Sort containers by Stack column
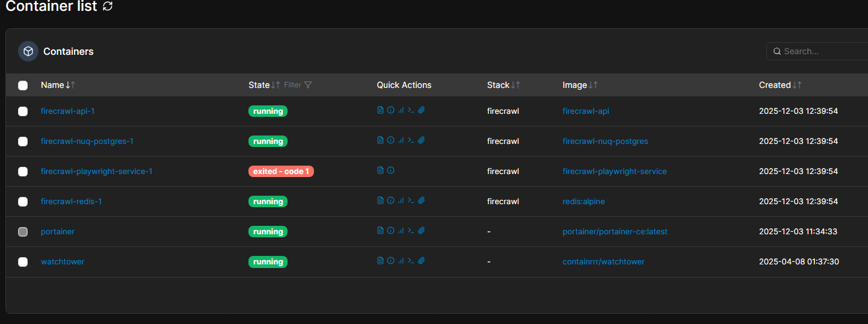Image resolution: width=868 pixels, height=324 pixels. (x=503, y=85)
